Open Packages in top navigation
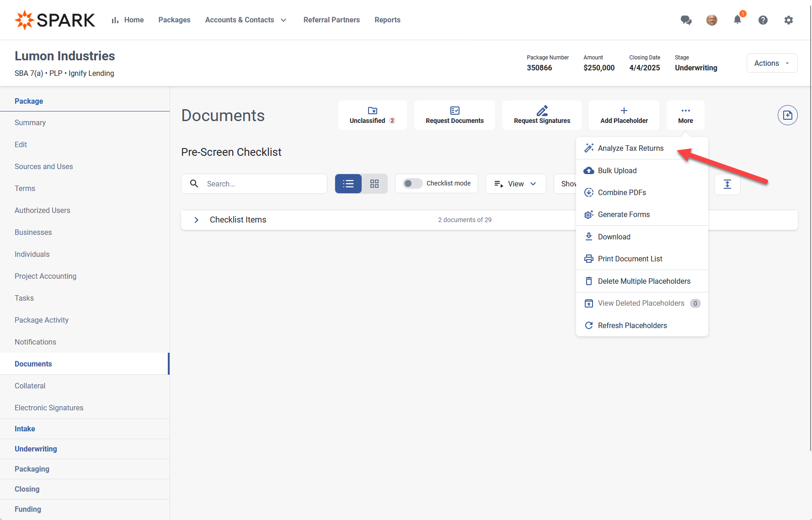The image size is (812, 520). click(174, 20)
